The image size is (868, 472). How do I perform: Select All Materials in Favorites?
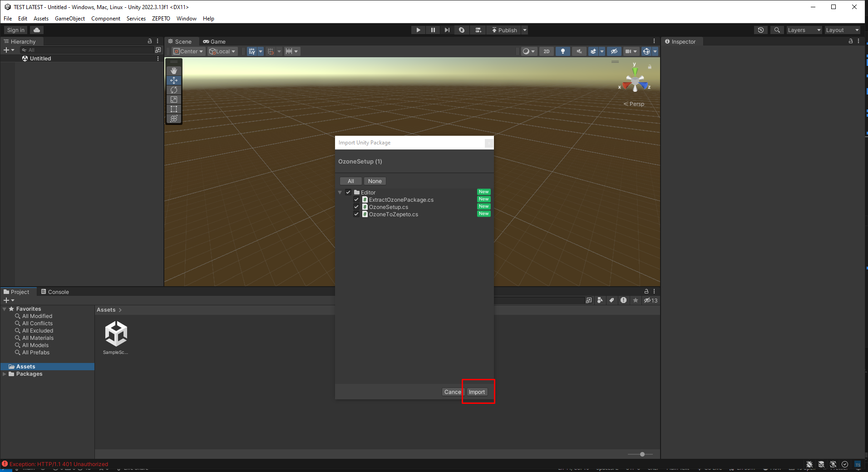tap(38, 338)
